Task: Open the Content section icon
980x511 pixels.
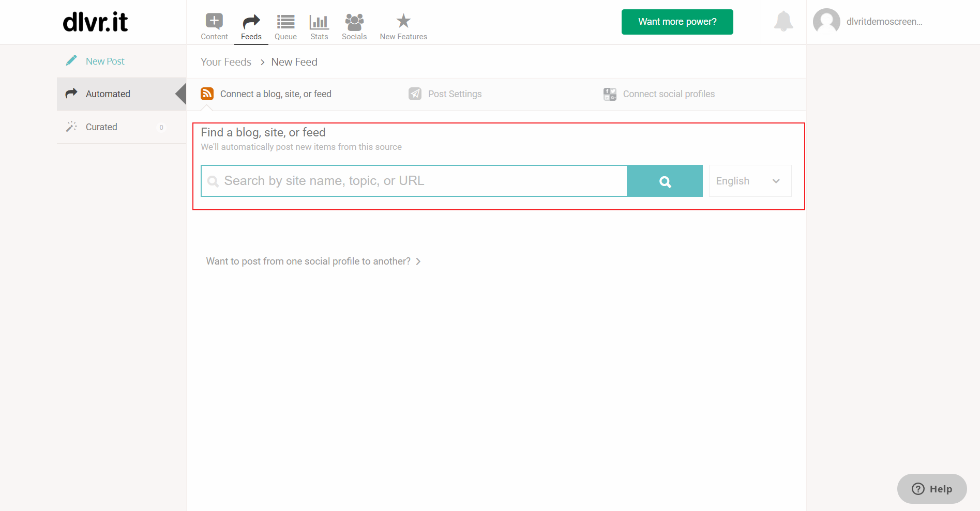Action: [x=214, y=21]
